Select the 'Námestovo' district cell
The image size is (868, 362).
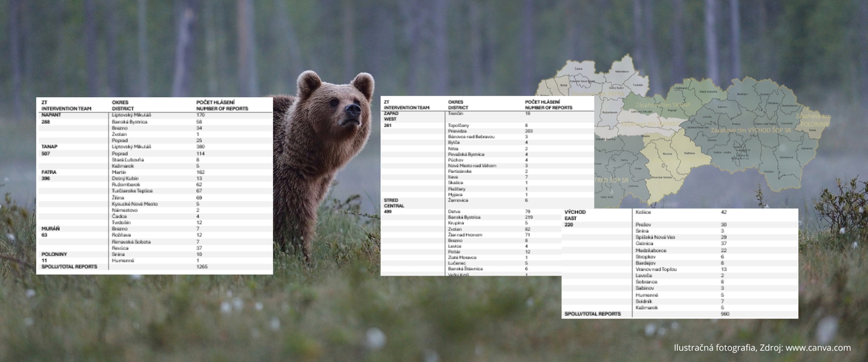[125, 210]
